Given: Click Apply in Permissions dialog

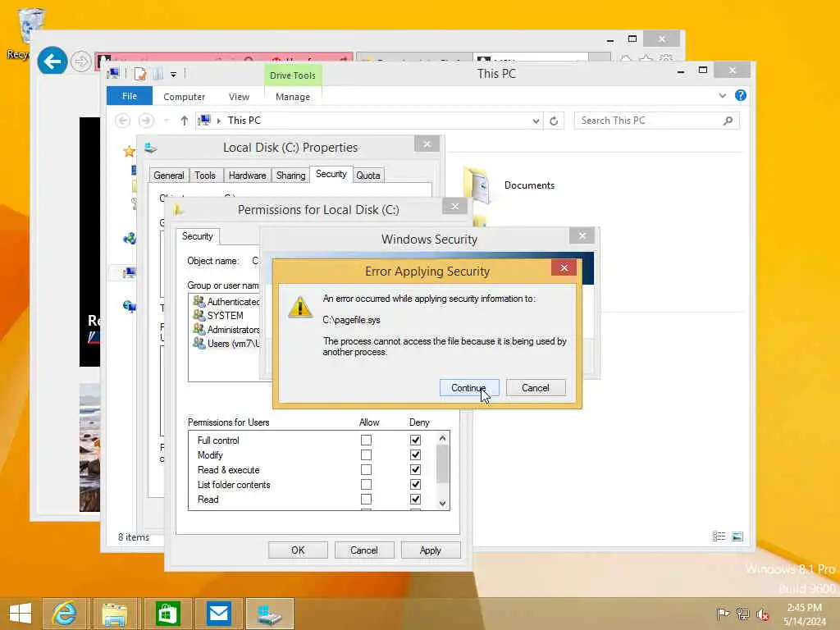Looking at the screenshot, I should 431,550.
